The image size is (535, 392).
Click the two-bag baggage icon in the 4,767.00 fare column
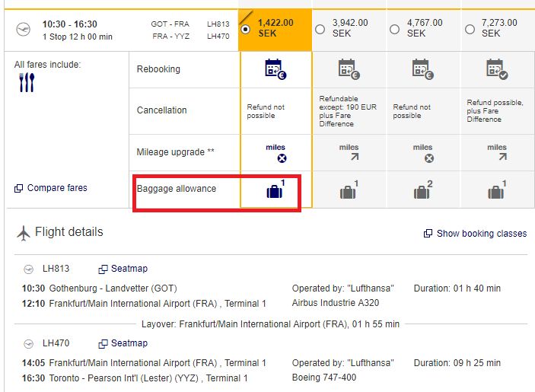click(x=423, y=190)
